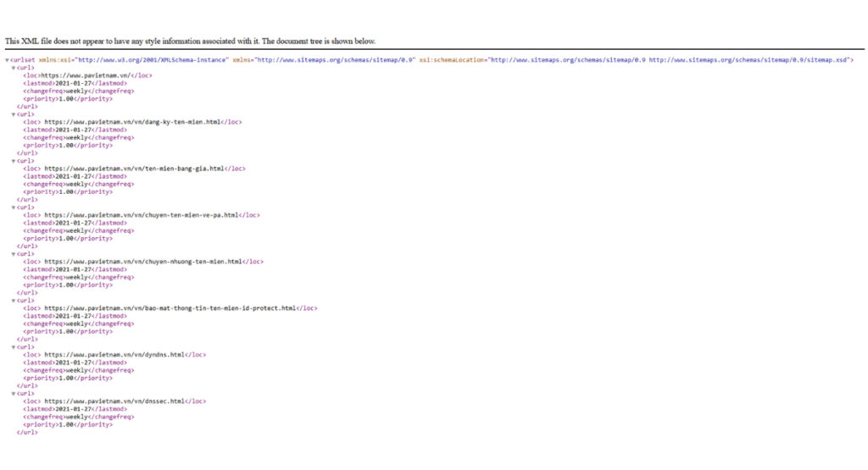This screenshot has width=868, height=470.
Task: Collapse the root urlset node
Action: click(8, 60)
